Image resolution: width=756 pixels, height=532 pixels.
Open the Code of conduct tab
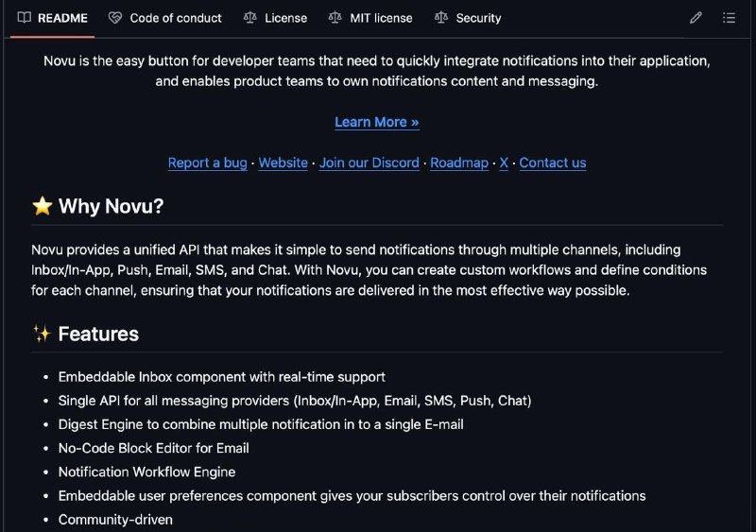[164, 18]
